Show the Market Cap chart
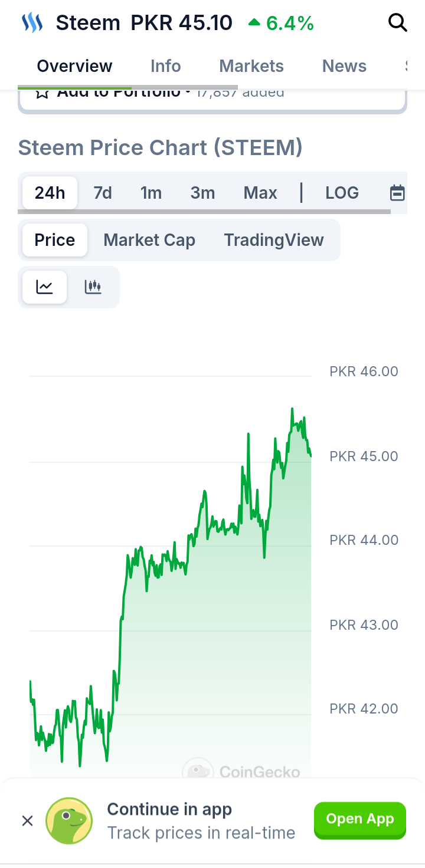This screenshot has height=868, width=425. coord(149,240)
